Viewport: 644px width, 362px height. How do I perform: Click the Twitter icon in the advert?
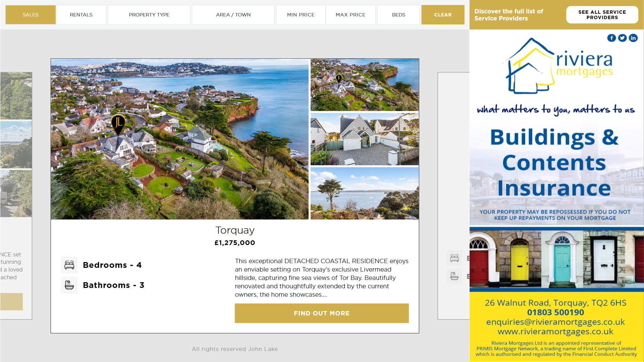coord(622,38)
